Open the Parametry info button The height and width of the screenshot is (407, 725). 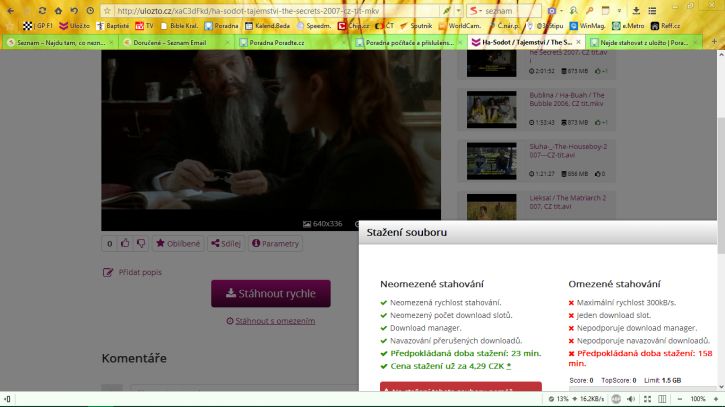pyautogui.click(x=275, y=243)
